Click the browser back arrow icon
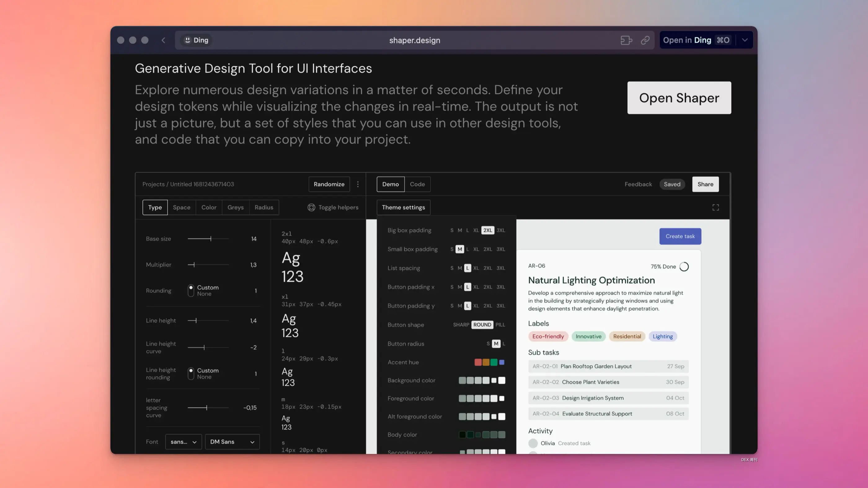868x488 pixels. 163,40
